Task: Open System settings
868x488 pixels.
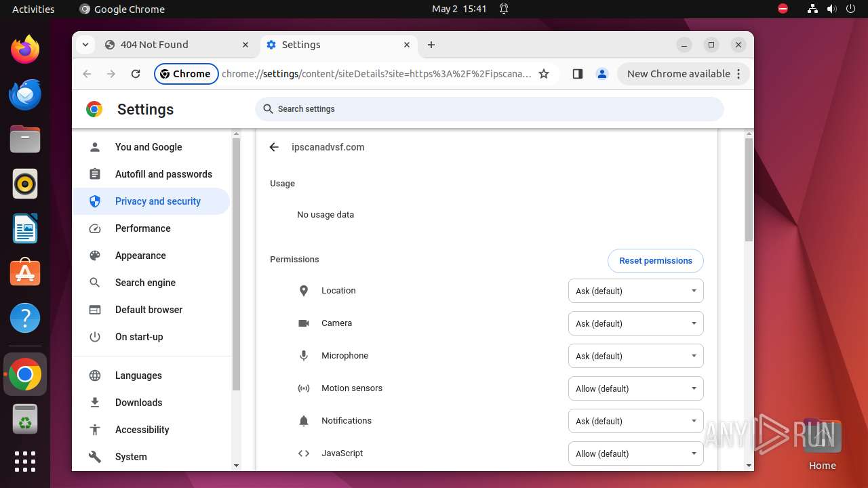Action: [151, 457]
